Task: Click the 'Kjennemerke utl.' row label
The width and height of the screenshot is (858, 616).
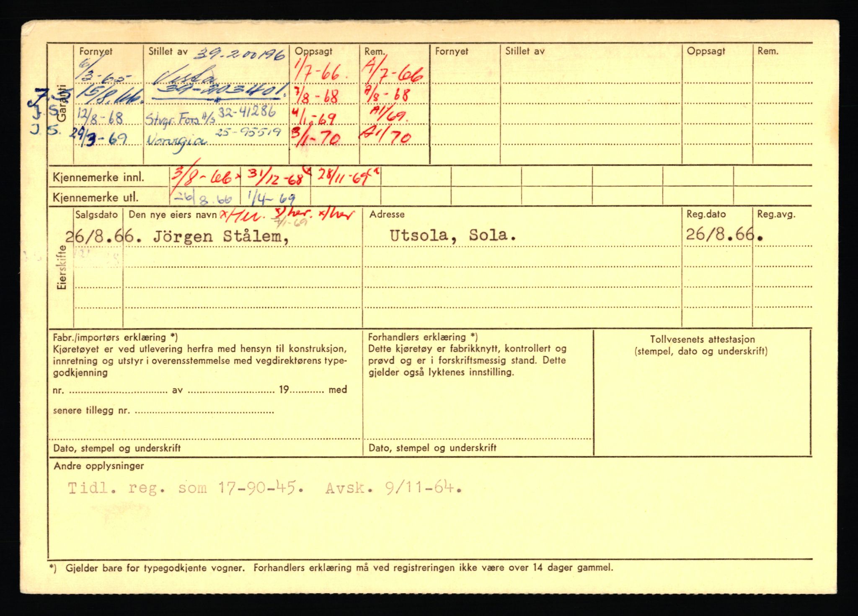Action: (96, 198)
